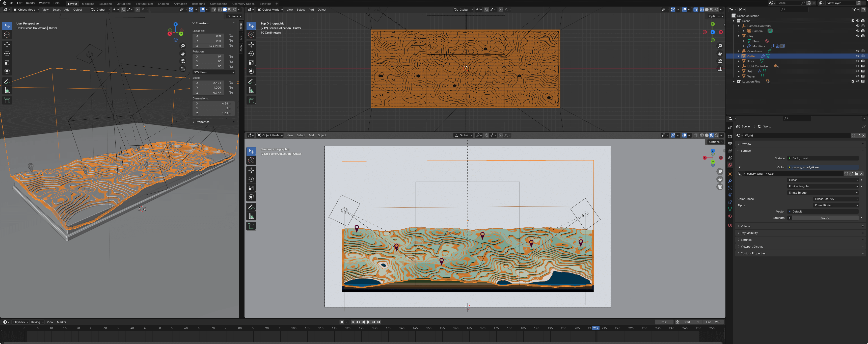The image size is (868, 344).
Task: Click the Add menu in the camera viewport header
Action: pyautogui.click(x=311, y=136)
